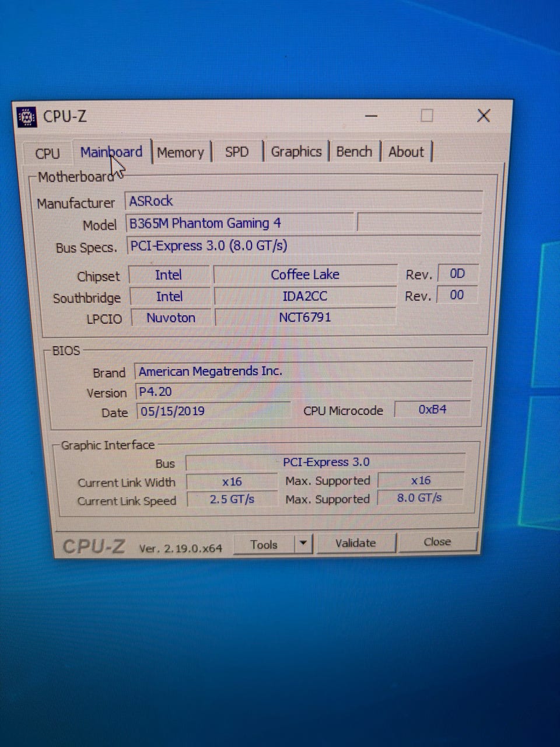The width and height of the screenshot is (560, 747).
Task: Click the PCI-Express 3.0 (8.0 GT/s) bus specs
Action: tap(303, 245)
